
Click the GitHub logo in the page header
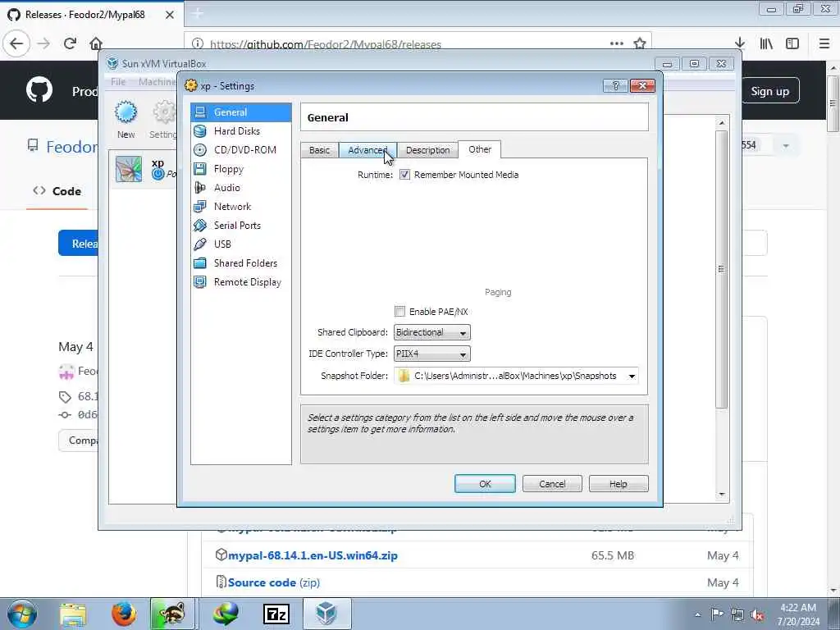(39, 89)
